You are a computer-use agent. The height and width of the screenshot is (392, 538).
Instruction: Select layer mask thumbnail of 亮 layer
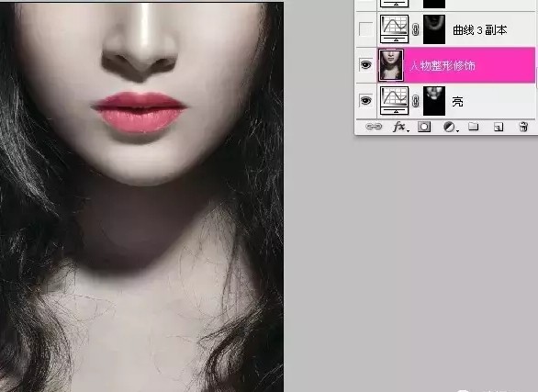point(434,101)
